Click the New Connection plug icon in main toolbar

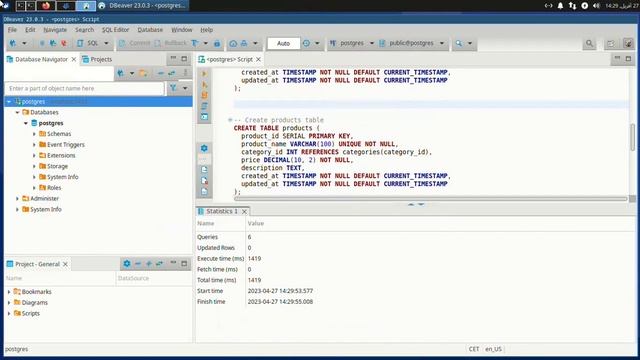13,43
